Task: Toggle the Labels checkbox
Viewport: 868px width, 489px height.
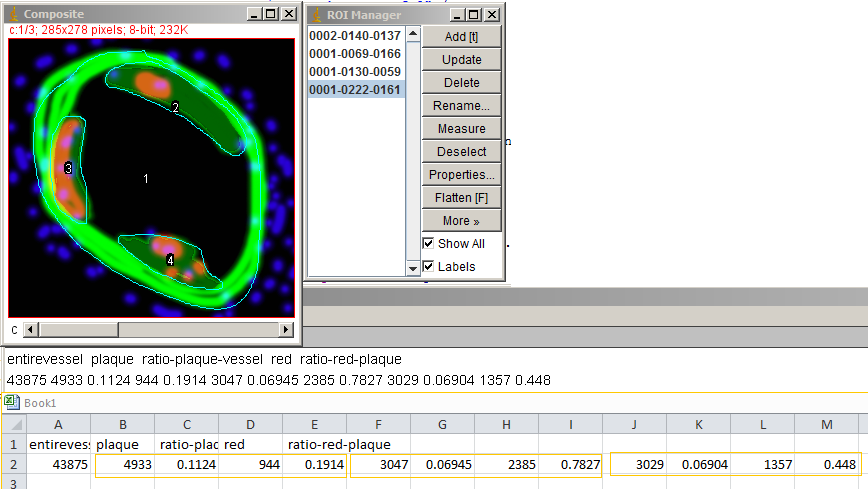Action: click(x=429, y=267)
